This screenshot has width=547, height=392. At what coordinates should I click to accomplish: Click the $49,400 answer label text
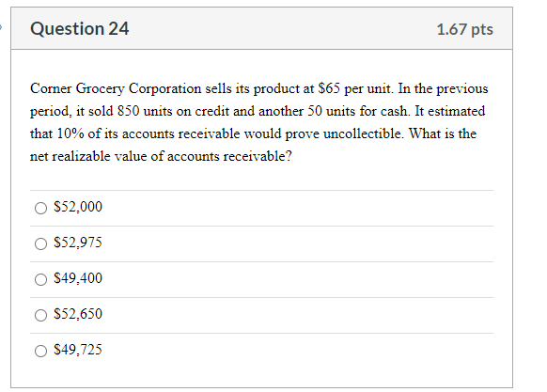[x=78, y=278]
